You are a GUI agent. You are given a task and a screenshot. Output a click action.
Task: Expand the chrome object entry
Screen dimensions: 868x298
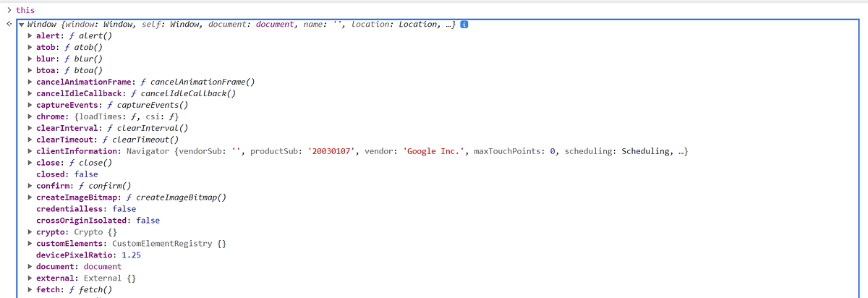click(30, 116)
